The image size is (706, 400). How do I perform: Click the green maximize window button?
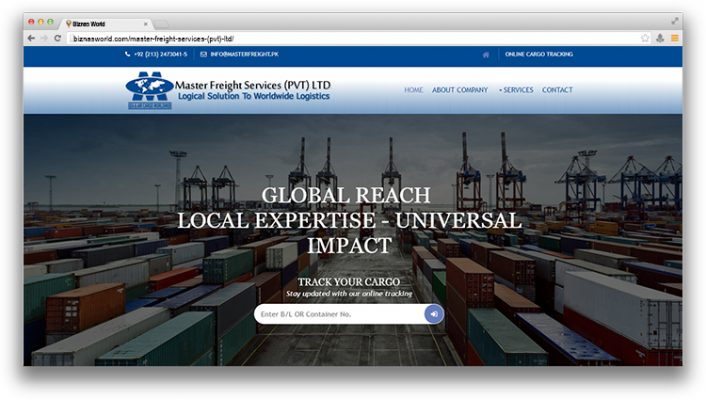pyautogui.click(x=50, y=22)
